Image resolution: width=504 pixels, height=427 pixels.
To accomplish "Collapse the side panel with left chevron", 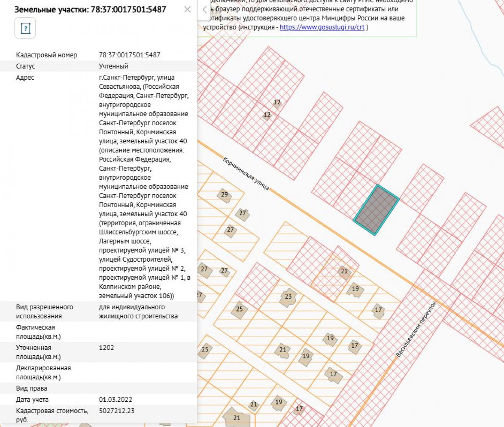I will tap(204, 10).
